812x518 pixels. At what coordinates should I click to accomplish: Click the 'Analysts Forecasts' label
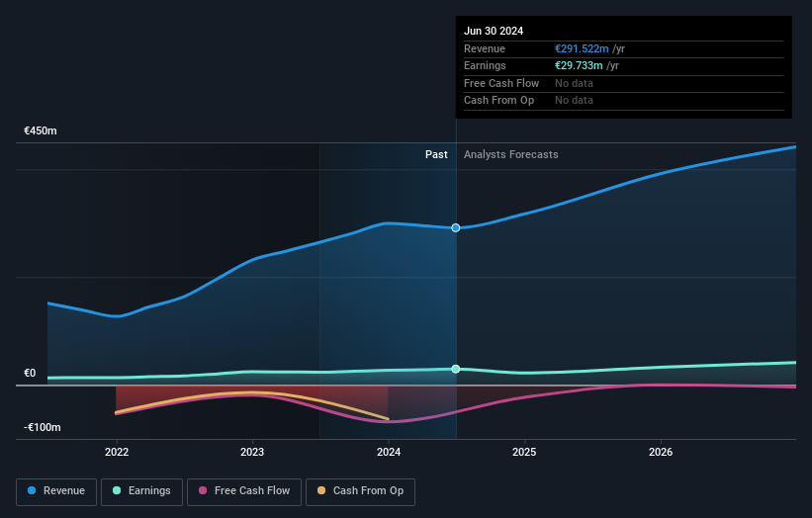click(x=511, y=155)
